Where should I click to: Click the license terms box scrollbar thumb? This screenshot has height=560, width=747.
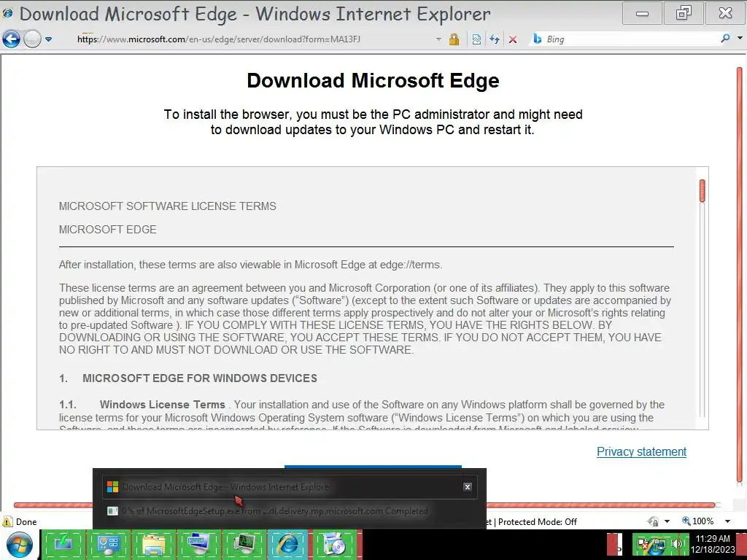click(x=703, y=190)
